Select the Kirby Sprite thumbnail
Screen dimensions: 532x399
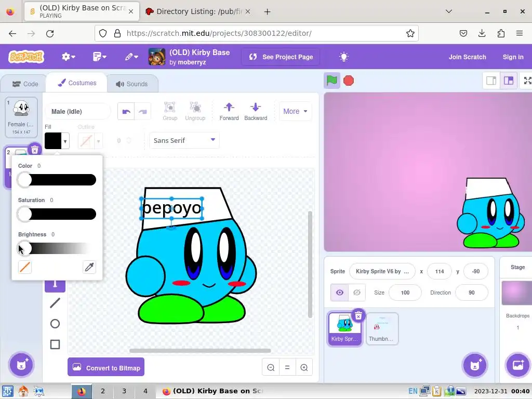pyautogui.click(x=345, y=328)
